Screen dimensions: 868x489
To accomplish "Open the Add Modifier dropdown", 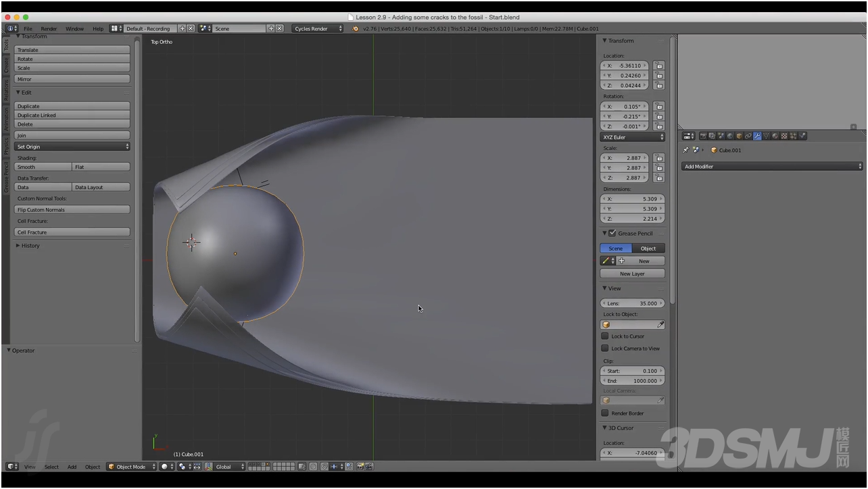I will click(772, 166).
